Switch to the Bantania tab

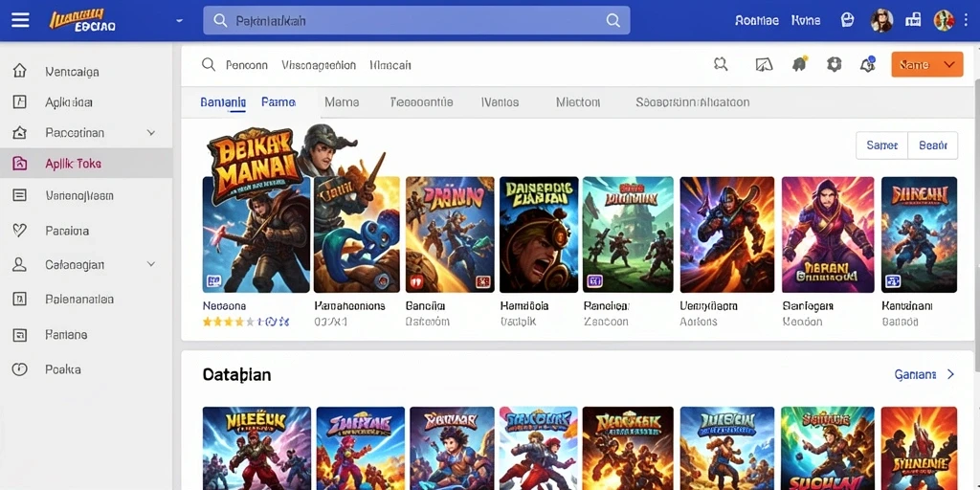click(223, 101)
